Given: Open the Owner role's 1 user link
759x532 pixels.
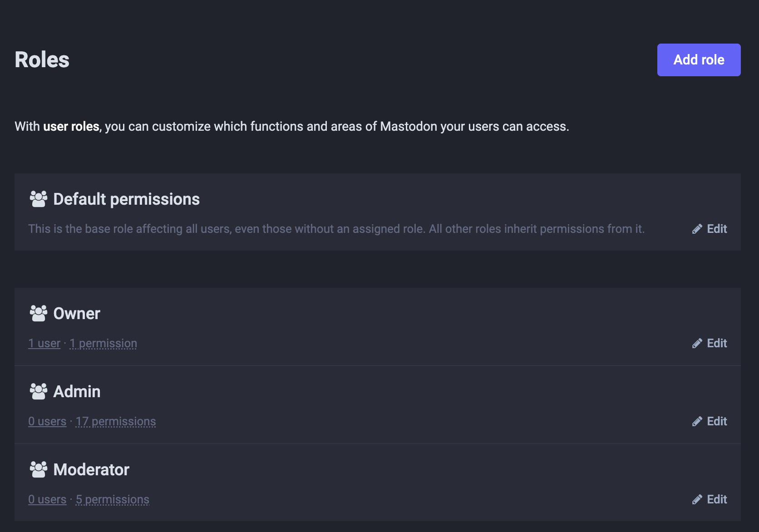Looking at the screenshot, I should coord(44,344).
